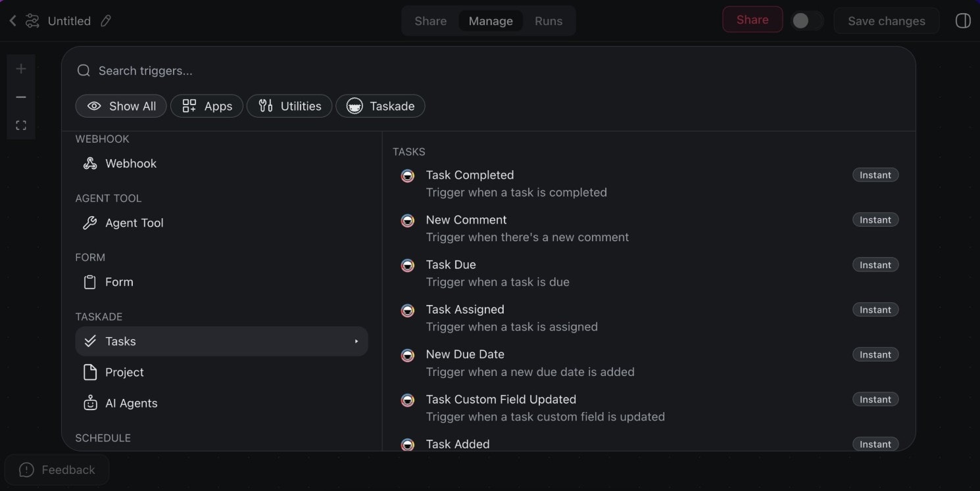Click the fit-to-screen icon
Screen dimensions: 980x491
click(21, 126)
